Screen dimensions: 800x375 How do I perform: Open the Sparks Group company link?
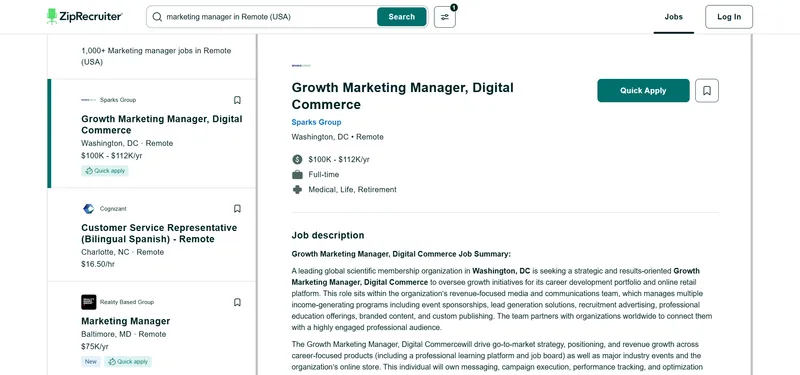click(x=316, y=122)
